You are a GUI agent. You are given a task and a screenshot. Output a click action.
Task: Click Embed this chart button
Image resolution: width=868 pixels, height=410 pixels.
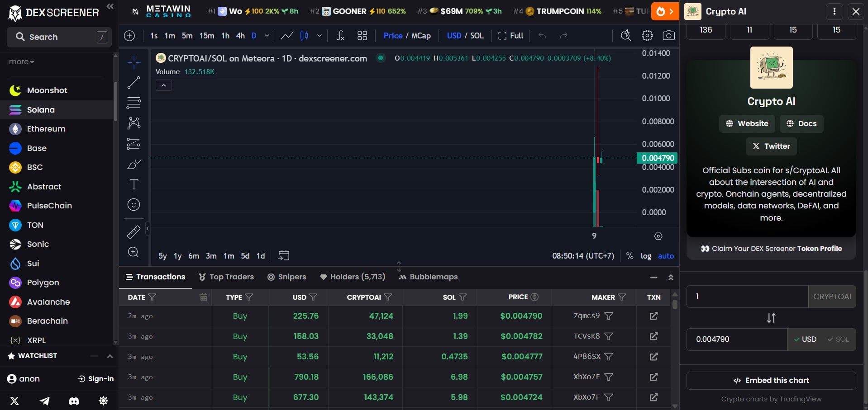point(771,381)
